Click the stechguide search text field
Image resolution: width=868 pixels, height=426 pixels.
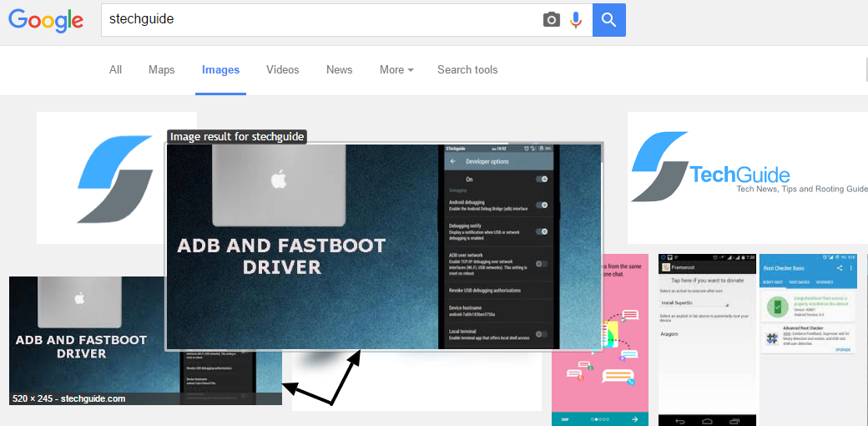coord(317,19)
